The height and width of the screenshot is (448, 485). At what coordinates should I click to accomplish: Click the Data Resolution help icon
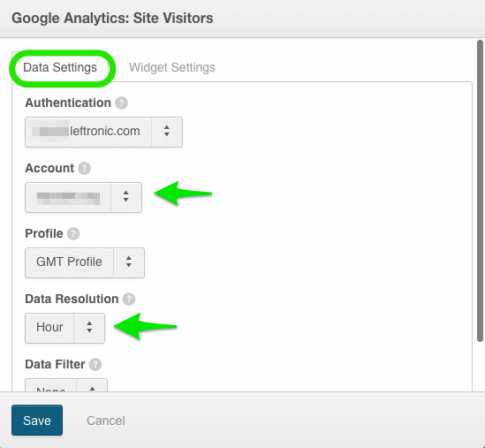129,300
